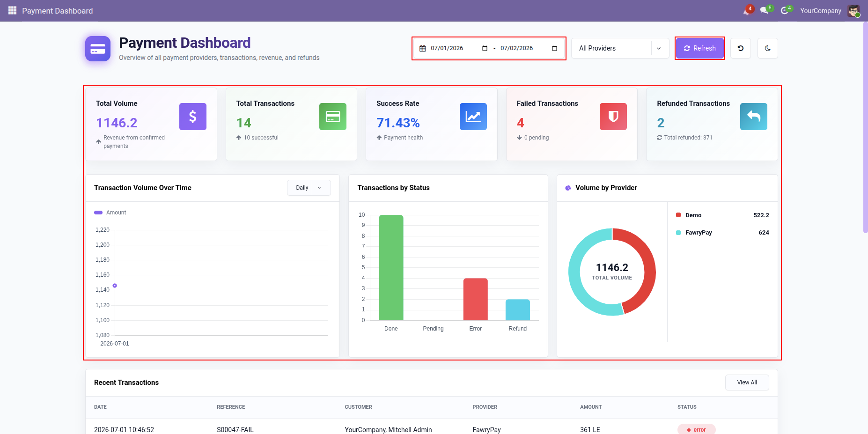Open the start date calendar picker
This screenshot has width=868, height=434.
pos(485,48)
